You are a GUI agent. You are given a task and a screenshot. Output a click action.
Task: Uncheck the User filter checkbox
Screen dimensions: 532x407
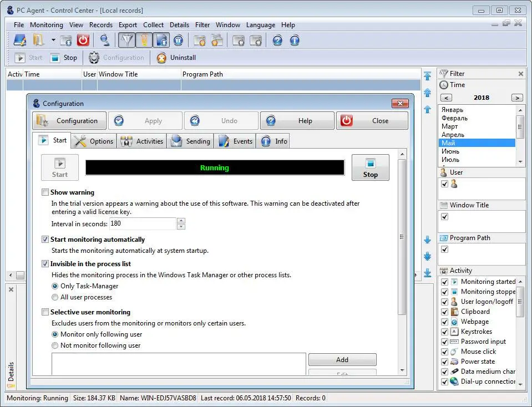[444, 184]
